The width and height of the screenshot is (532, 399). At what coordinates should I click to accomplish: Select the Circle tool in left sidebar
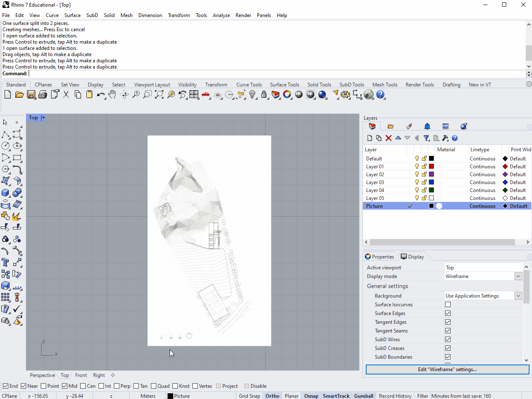pyautogui.click(x=5, y=146)
